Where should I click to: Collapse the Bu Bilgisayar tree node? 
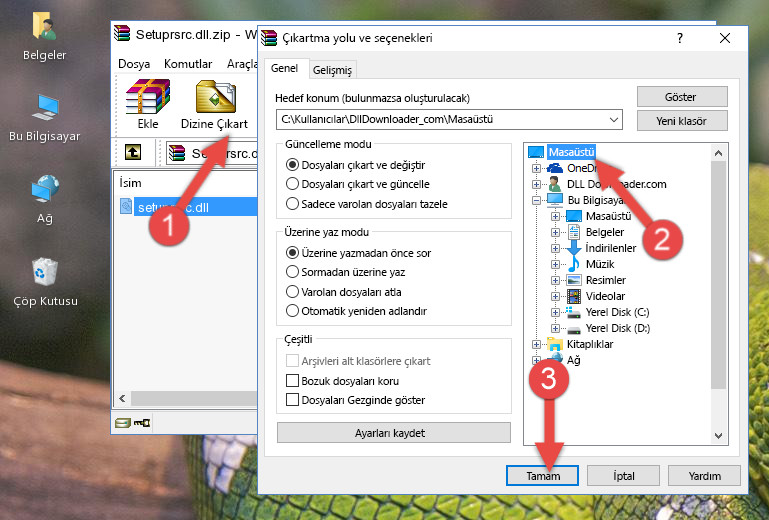tap(536, 200)
